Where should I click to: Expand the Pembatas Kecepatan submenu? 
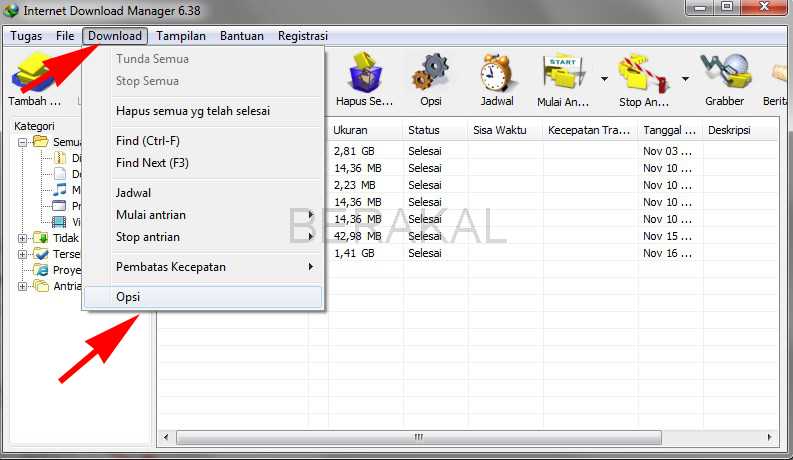pos(213,267)
